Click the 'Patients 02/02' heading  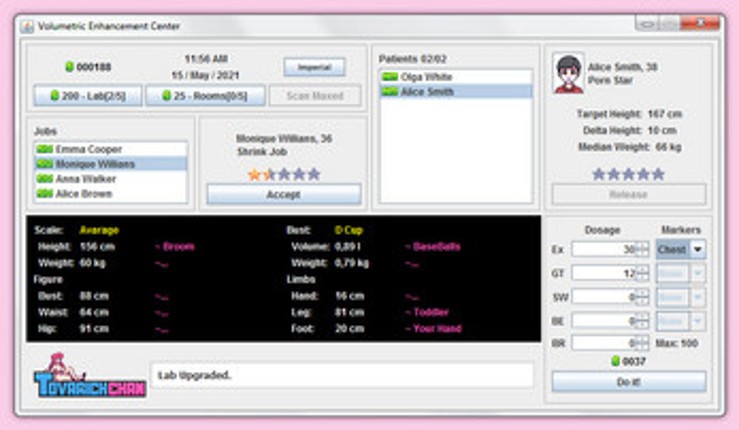click(412, 59)
